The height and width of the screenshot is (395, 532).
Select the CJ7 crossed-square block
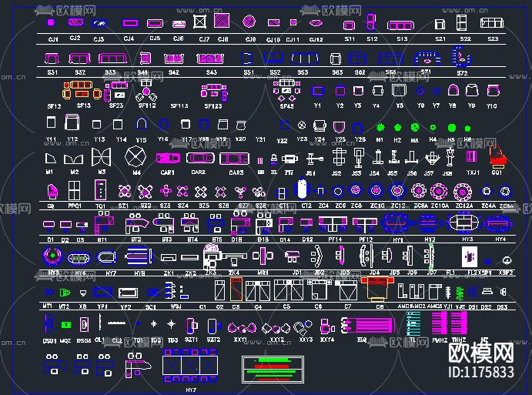click(199, 22)
